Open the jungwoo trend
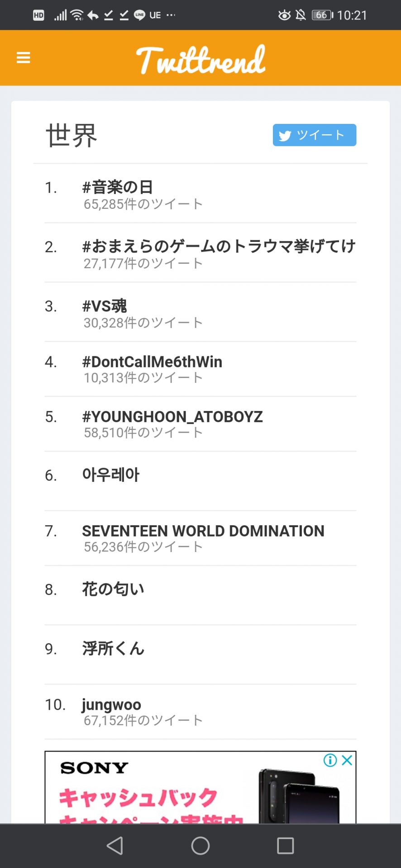Screen dimensions: 401x868 tap(112, 704)
